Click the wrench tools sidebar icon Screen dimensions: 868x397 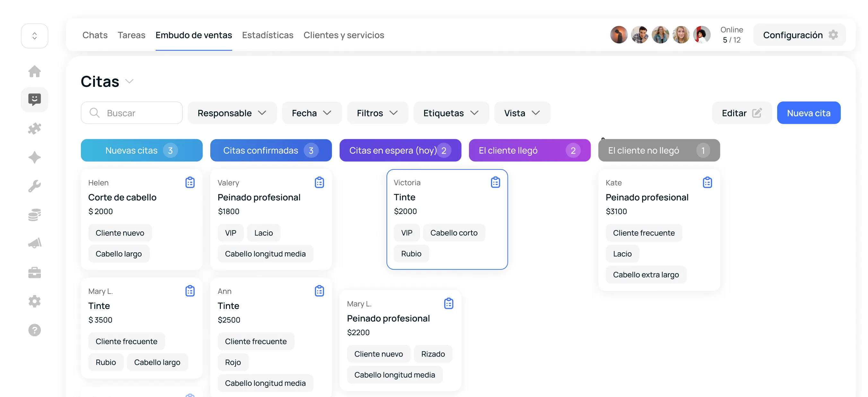pos(34,186)
